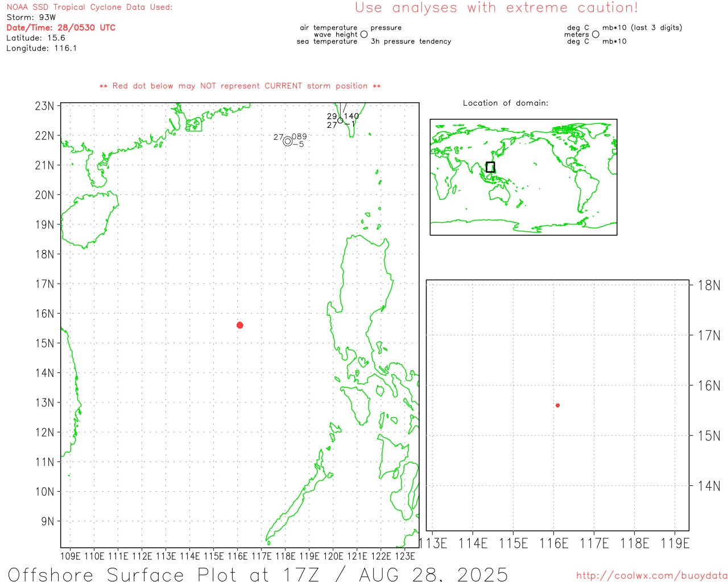Click the 122E longitude label on main map
728x582 pixels.
click(381, 556)
